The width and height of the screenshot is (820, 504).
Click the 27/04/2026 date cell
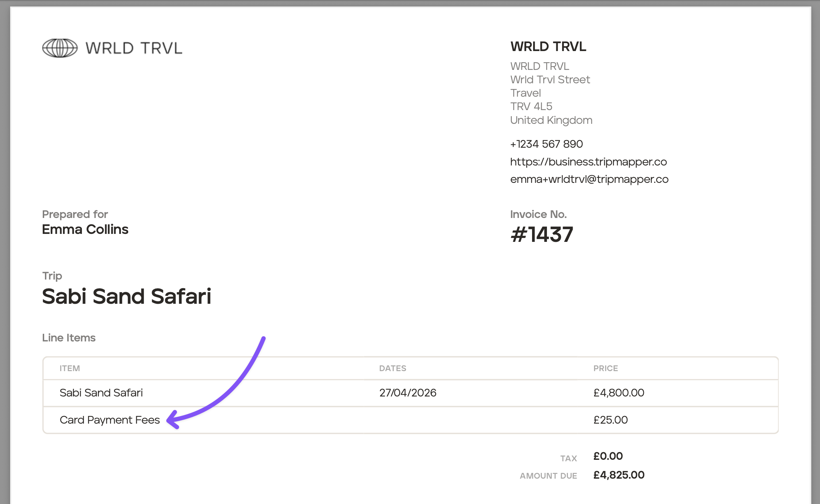407,393
